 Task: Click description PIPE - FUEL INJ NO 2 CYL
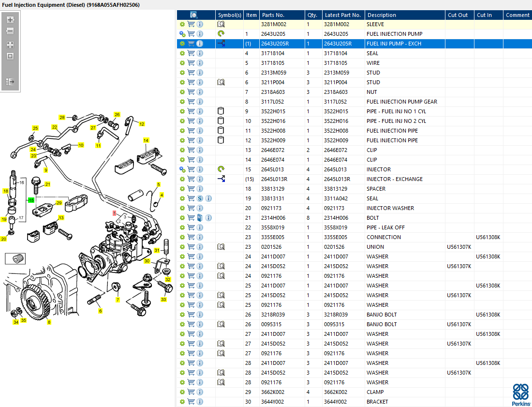396,121
